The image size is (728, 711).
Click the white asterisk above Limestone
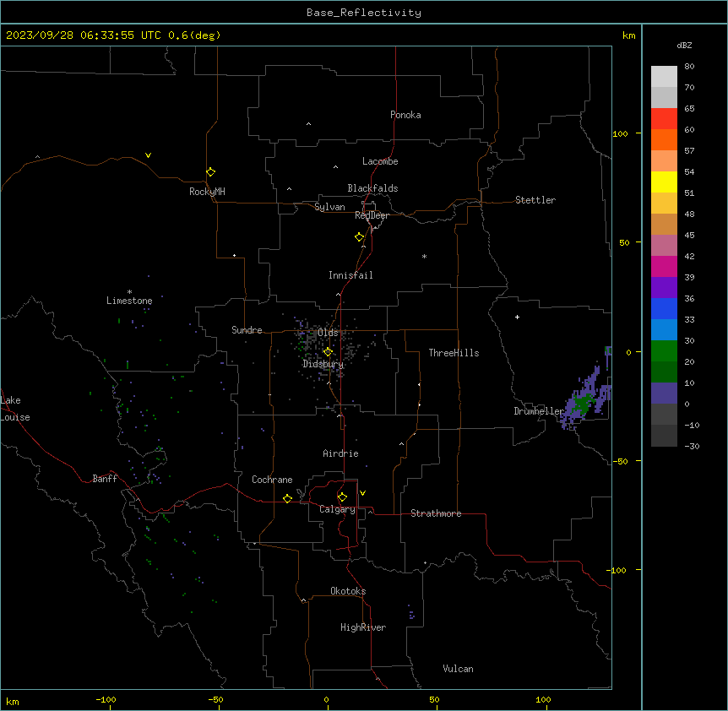point(129,292)
